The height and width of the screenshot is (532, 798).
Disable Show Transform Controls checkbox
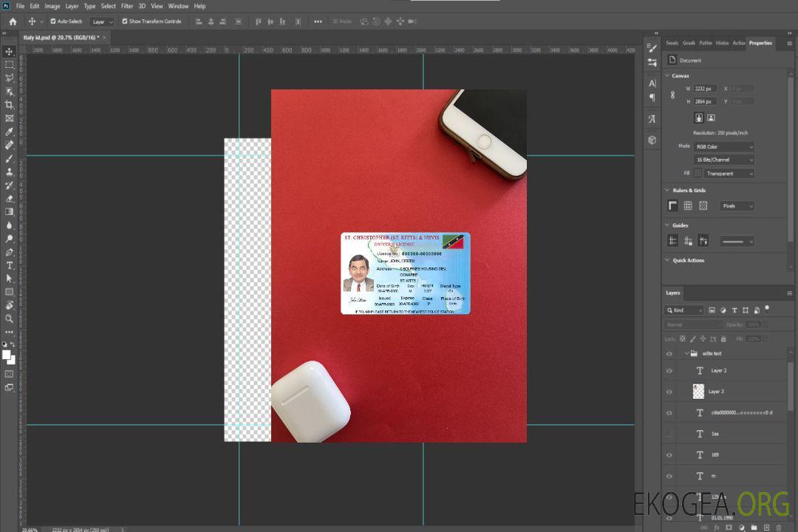click(x=124, y=21)
